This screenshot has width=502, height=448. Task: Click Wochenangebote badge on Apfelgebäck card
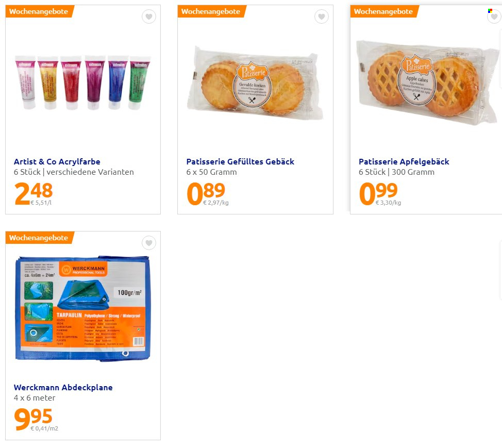384,11
